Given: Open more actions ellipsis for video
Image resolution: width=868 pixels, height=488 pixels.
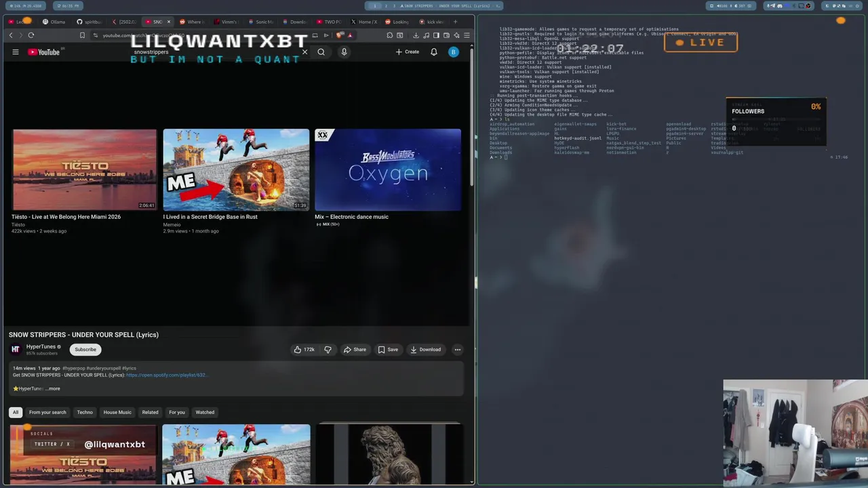Looking at the screenshot, I should pos(458,350).
